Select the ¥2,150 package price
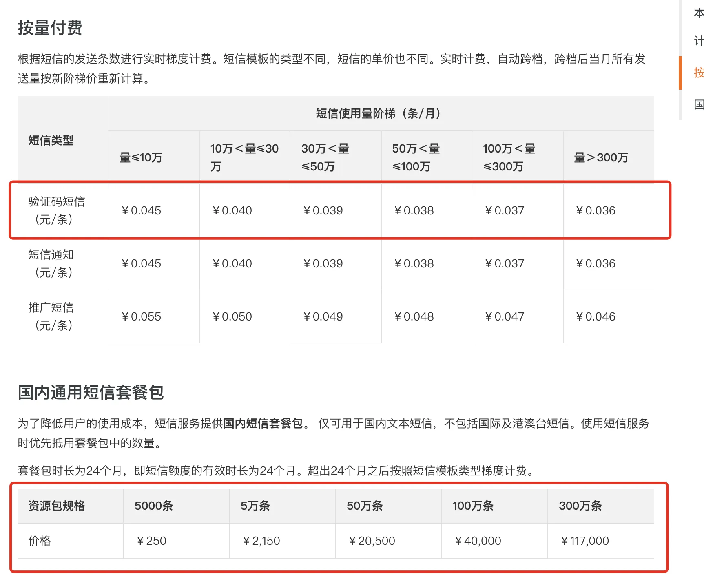 pos(261,541)
